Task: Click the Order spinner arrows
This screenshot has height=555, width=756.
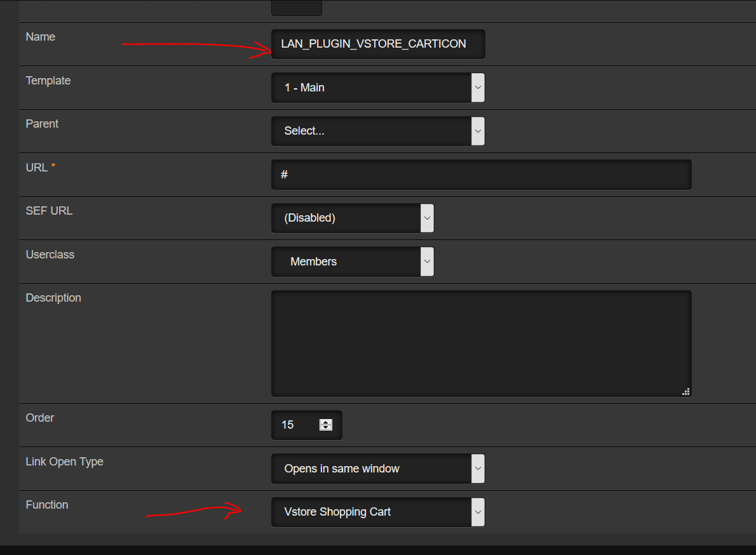Action: 326,425
